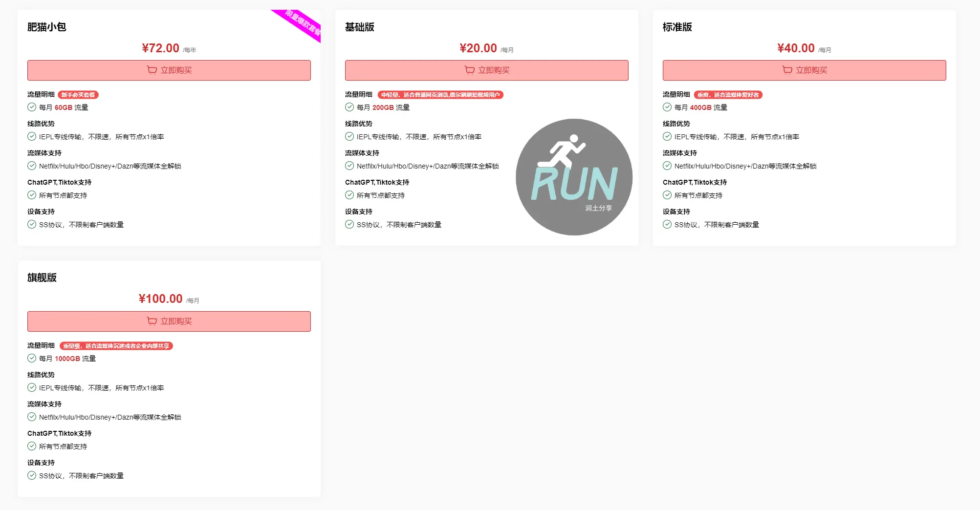
Task: Click the 基础版 red description badge
Action: click(x=440, y=95)
